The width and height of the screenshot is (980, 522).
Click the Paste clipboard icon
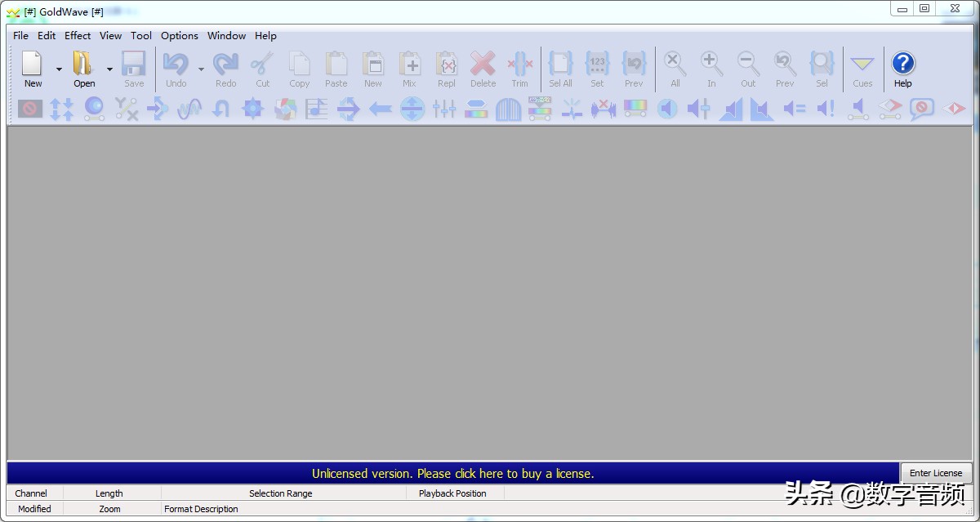(x=336, y=69)
